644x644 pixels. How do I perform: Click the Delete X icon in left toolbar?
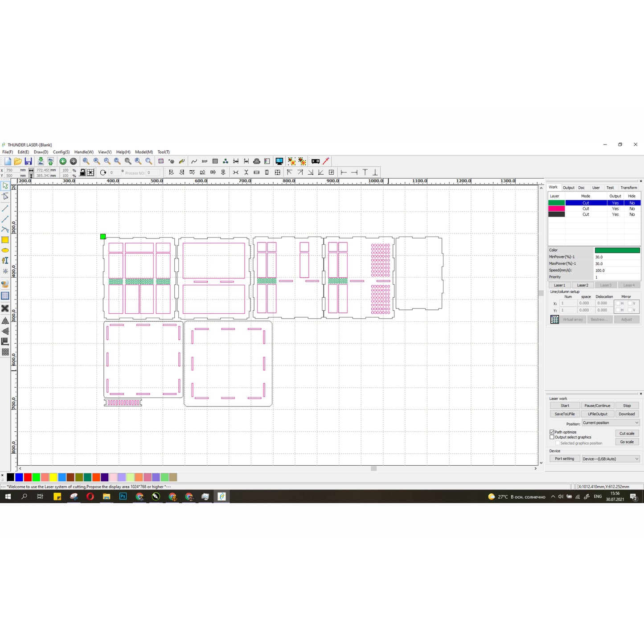click(5, 308)
